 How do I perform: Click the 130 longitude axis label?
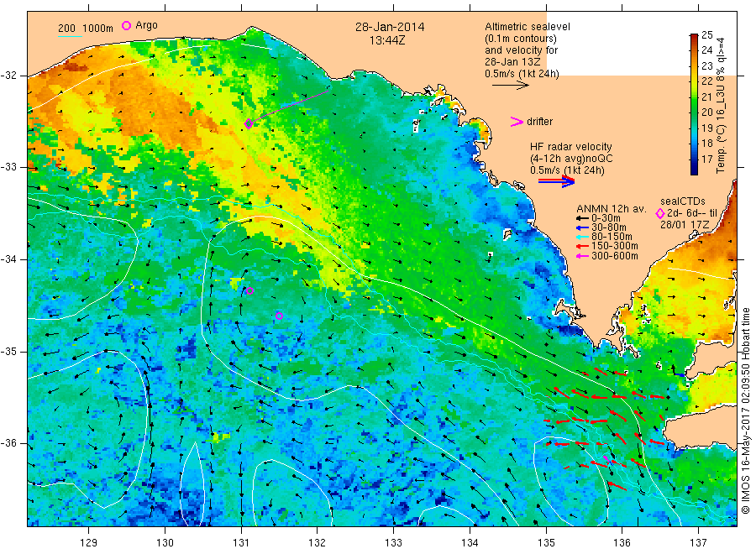click(x=165, y=543)
